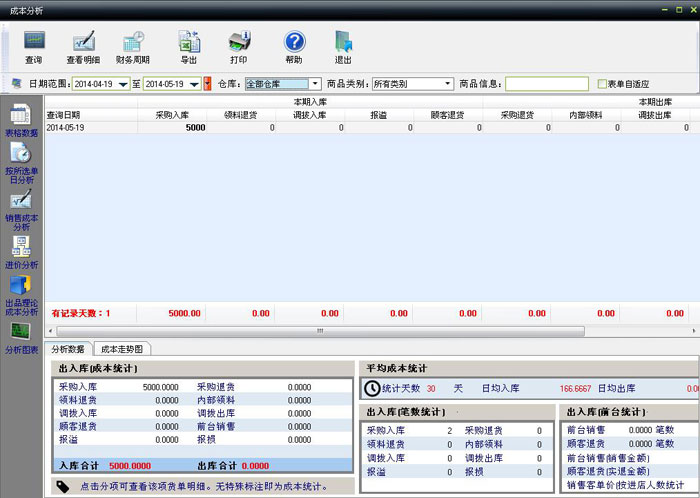Click the 财务周期 (Financial Period) icon
700x498 pixels.
click(x=133, y=46)
